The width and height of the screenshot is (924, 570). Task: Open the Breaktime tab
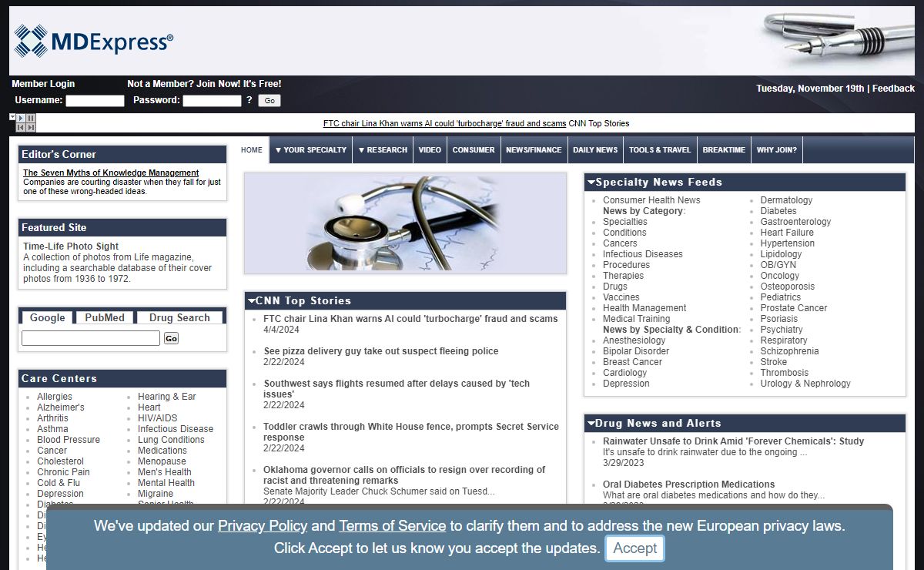(724, 150)
